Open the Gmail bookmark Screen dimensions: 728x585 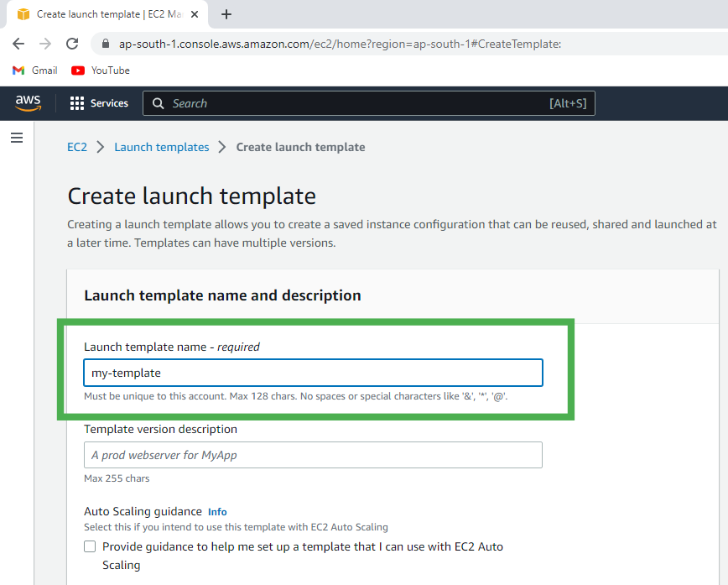point(35,71)
